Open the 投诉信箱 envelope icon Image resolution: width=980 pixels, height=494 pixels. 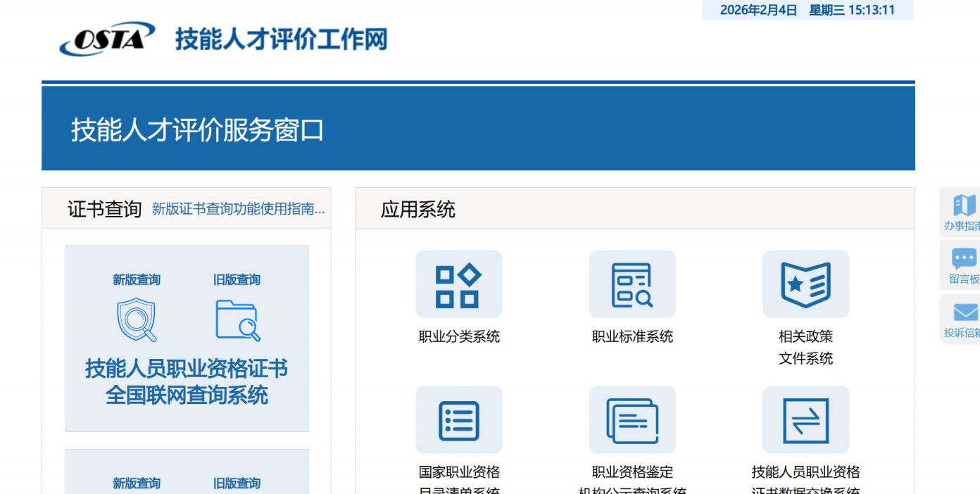pyautogui.click(x=965, y=312)
